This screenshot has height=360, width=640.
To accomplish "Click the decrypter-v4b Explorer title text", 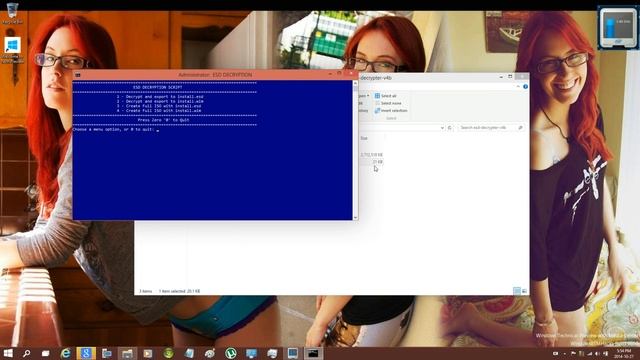I will pos(376,78).
